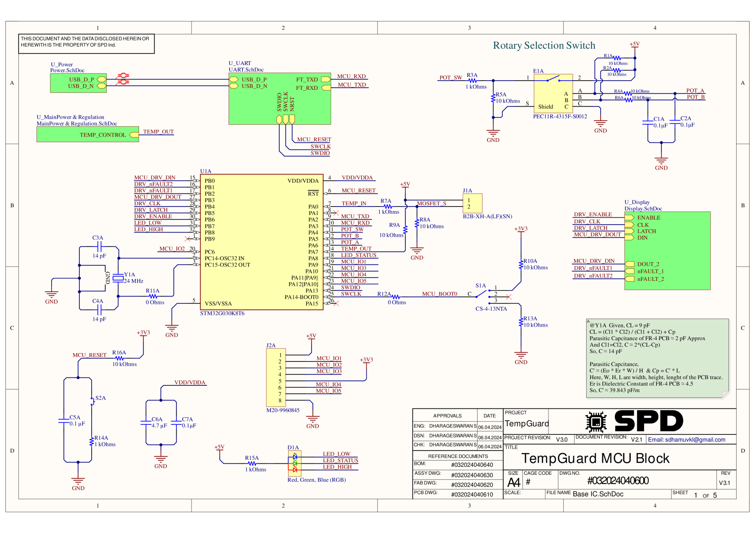Select the +5V power port above R1A
Screen dimensions: 756x534
pos(635,47)
